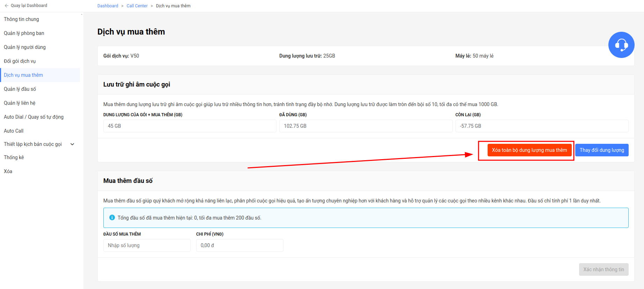
Task: Follow the Dashboard breadcrumb link
Action: point(108,6)
